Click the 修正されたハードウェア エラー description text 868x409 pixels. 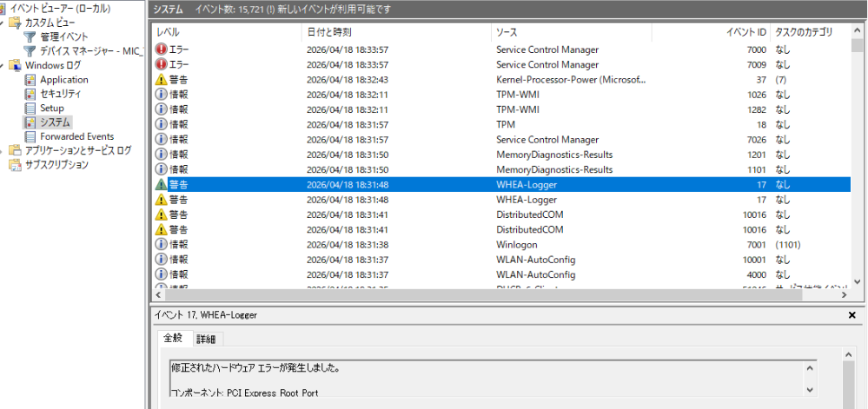[255, 367]
